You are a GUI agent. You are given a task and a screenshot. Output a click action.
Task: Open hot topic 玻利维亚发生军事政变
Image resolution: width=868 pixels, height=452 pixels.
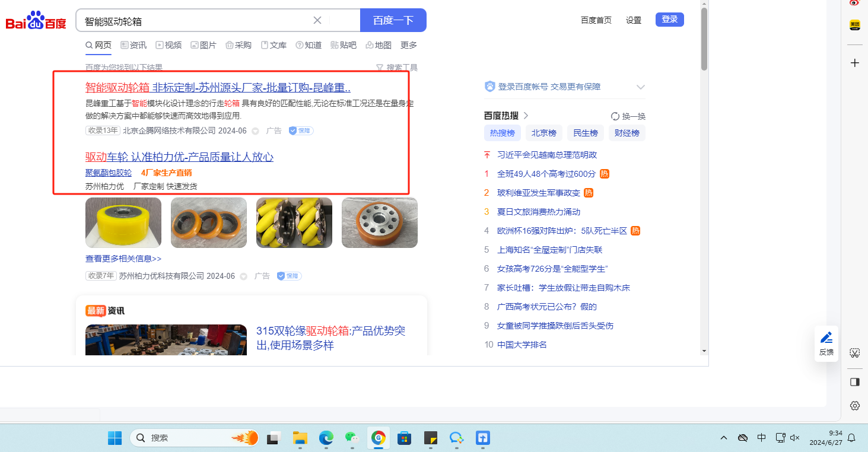pos(539,193)
